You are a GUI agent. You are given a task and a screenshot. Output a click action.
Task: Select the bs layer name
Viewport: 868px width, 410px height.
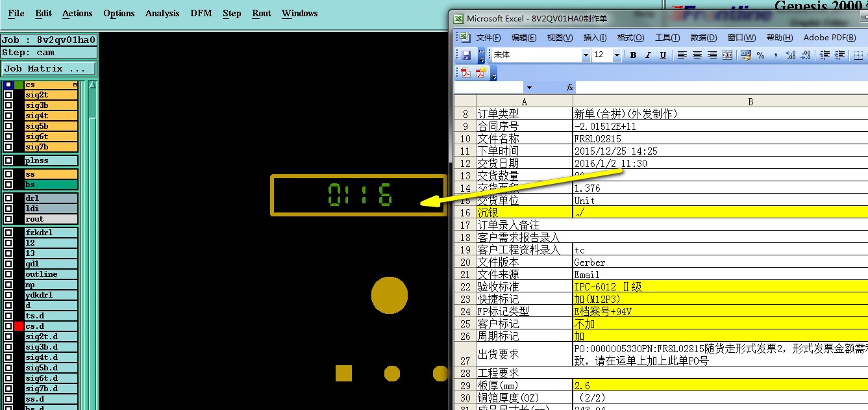tap(51, 185)
